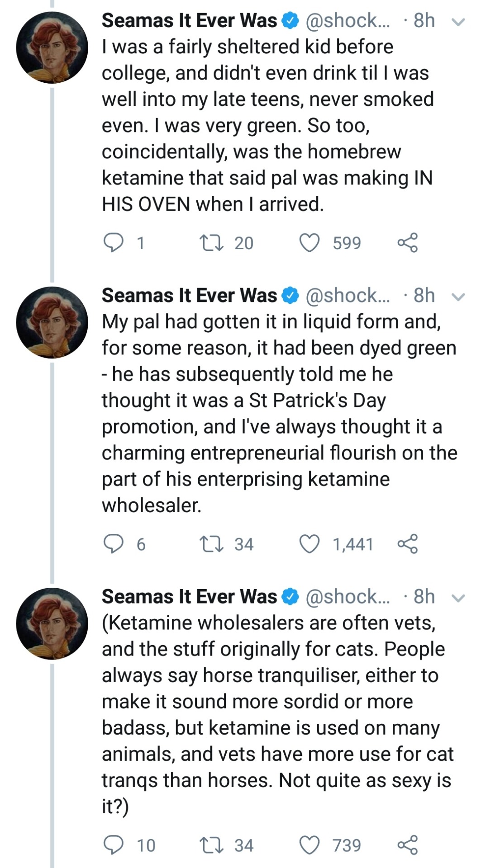Open Seamas It Ever Was profile name, first tweet
Screen dimensions: 481x868
pos(189,20)
